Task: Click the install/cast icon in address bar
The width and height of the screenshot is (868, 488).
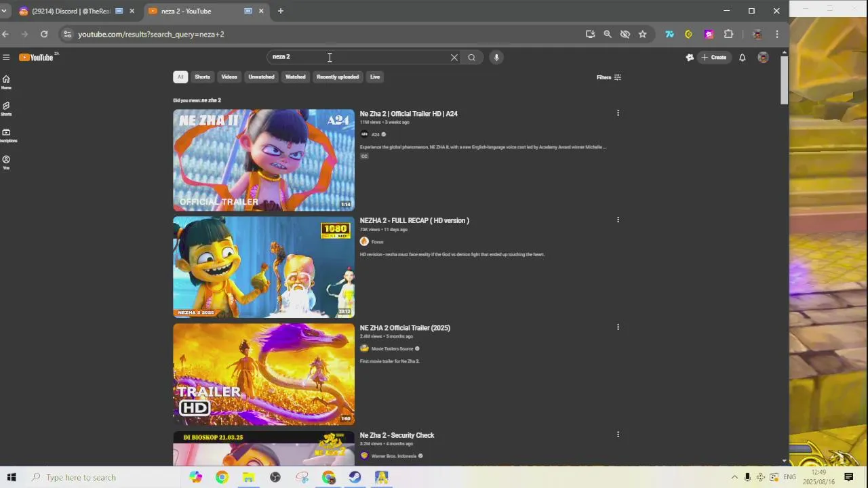Action: pos(590,34)
